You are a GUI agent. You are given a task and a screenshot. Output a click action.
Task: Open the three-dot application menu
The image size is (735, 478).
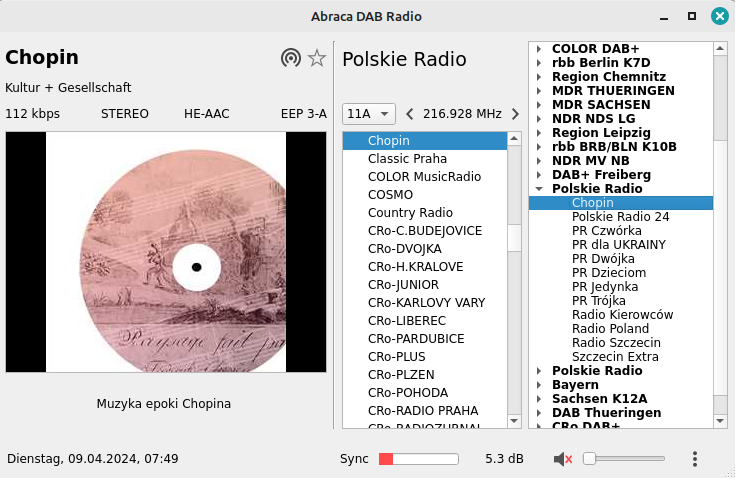click(695, 459)
